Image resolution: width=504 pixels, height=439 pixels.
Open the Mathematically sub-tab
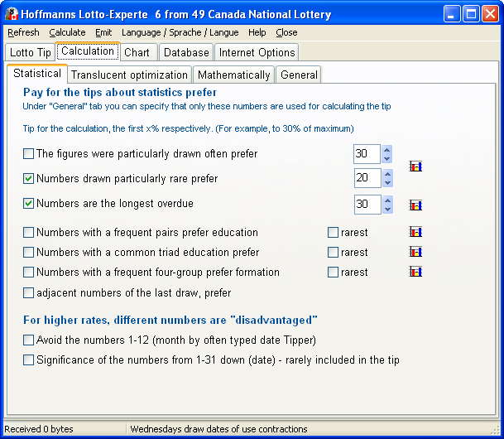click(x=233, y=75)
